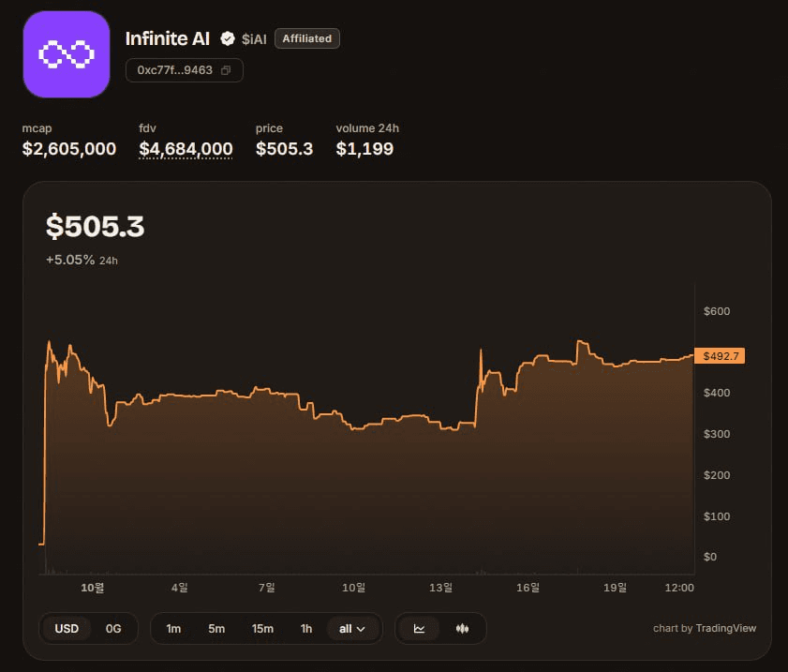Click the large $505.3 chart price
This screenshot has height=672, width=788.
tap(95, 226)
